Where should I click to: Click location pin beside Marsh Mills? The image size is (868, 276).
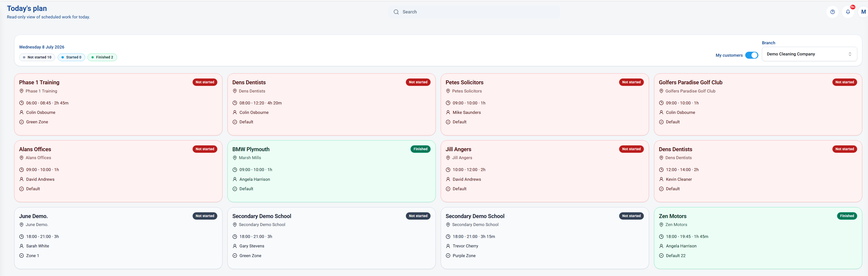(x=235, y=158)
